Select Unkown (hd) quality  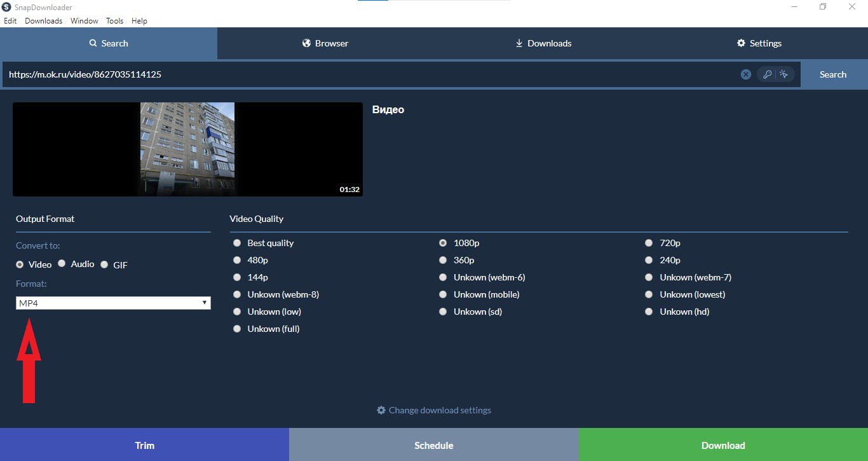649,312
